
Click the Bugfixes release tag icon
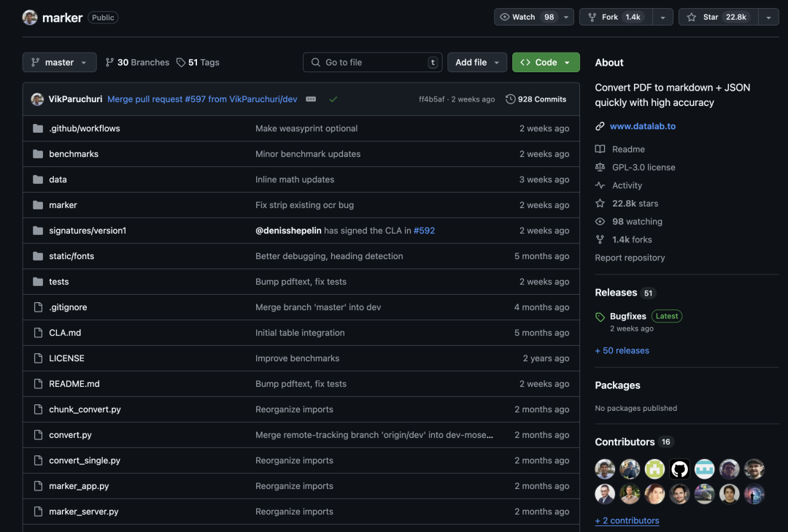tap(600, 317)
